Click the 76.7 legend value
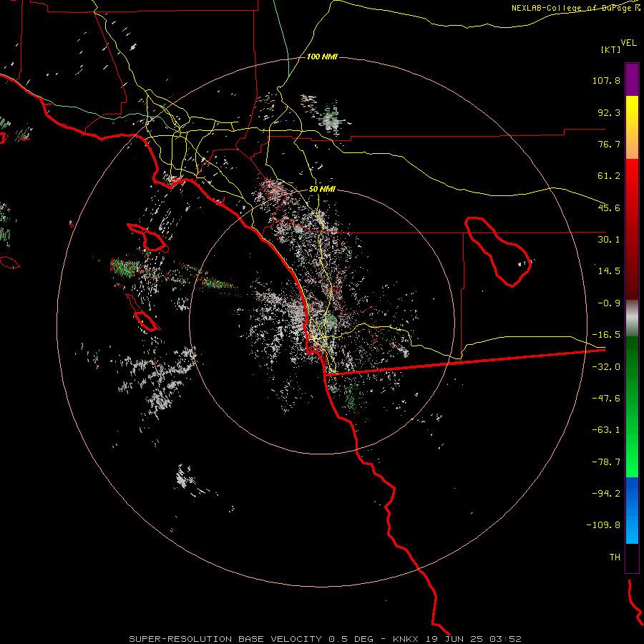644x644 pixels. pyautogui.click(x=609, y=144)
